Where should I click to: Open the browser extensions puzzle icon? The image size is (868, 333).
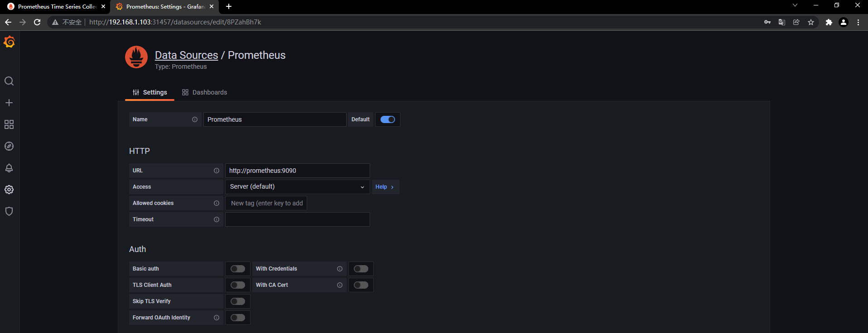coord(829,22)
